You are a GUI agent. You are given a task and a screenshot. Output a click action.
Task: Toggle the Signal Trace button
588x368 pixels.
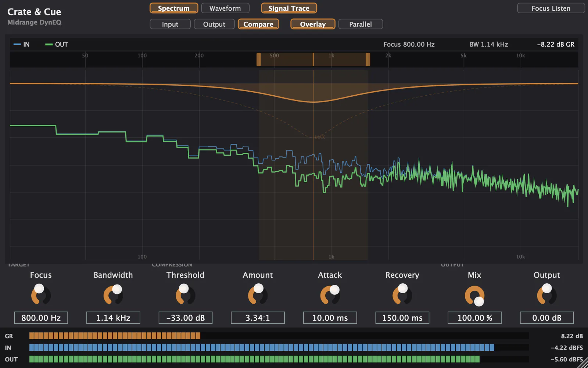point(289,8)
